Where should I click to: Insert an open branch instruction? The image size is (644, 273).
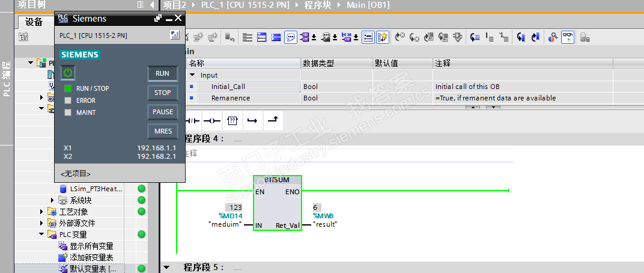252,121
